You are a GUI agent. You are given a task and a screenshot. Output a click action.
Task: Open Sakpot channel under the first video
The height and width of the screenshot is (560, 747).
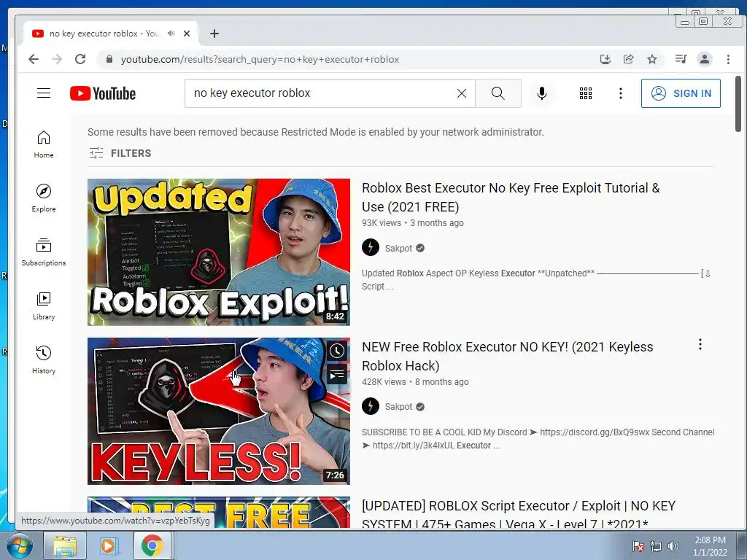pyautogui.click(x=398, y=248)
